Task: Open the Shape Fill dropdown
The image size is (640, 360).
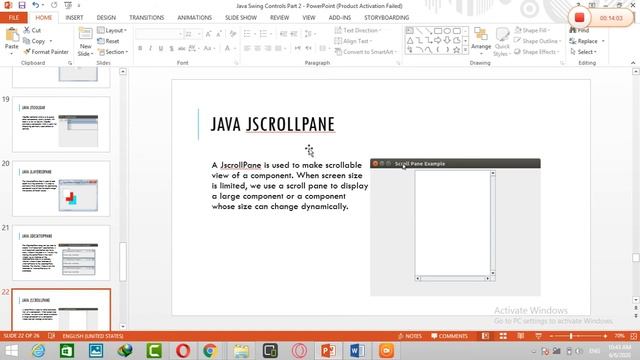Action: (x=532, y=30)
